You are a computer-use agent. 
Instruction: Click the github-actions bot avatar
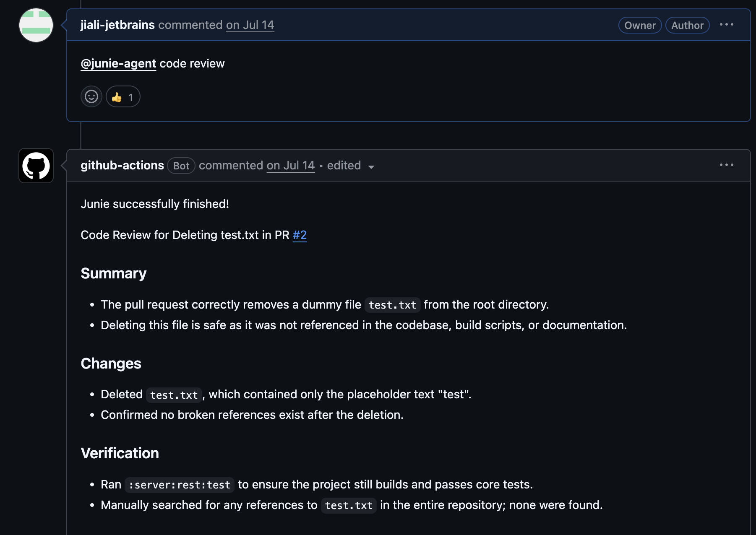pyautogui.click(x=36, y=166)
